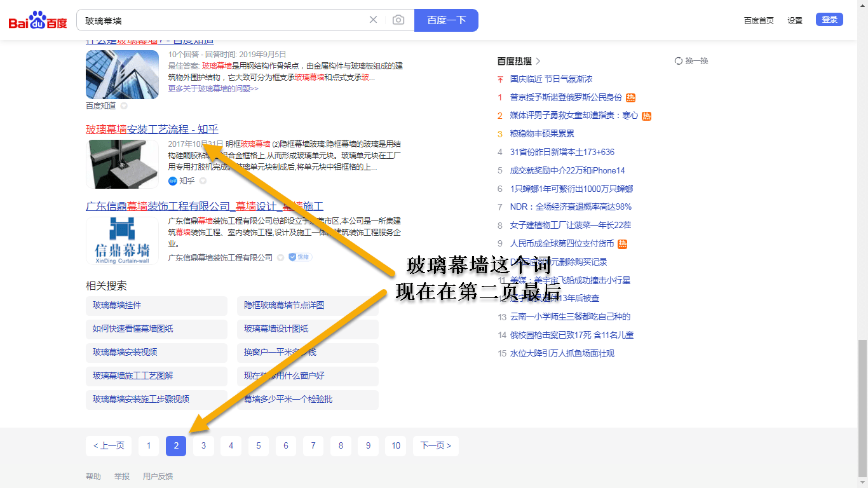
Task: Go to results page 7
Action: click(313, 446)
